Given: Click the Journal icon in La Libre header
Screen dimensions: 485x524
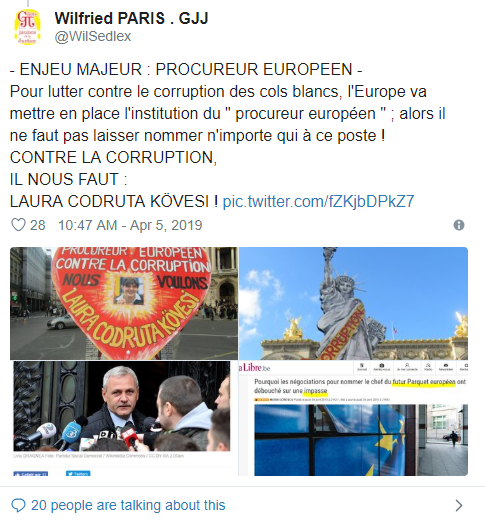Looking at the screenshot, I should [x=362, y=367].
